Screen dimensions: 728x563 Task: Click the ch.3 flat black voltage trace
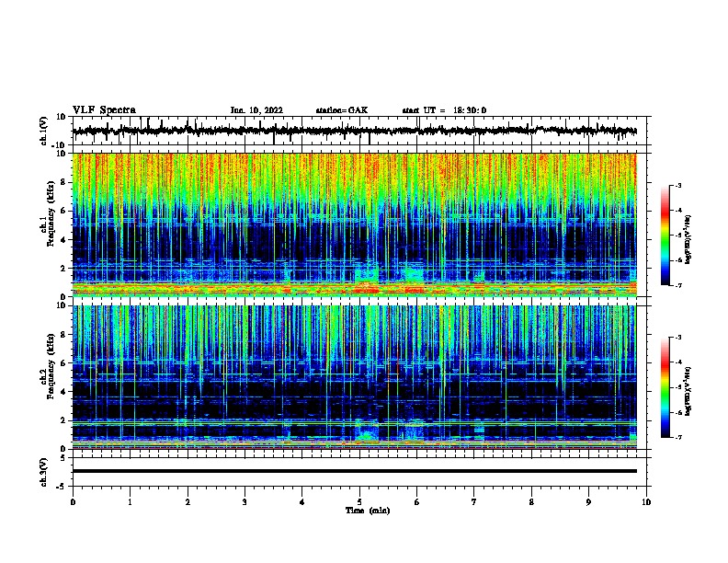click(x=354, y=471)
